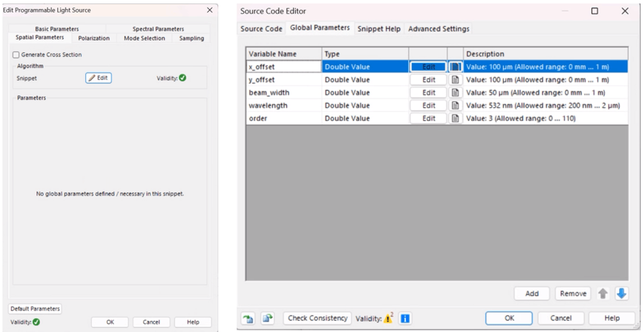The height and width of the screenshot is (332, 644).
Task: Select the Polarization tab
Action: click(x=94, y=38)
